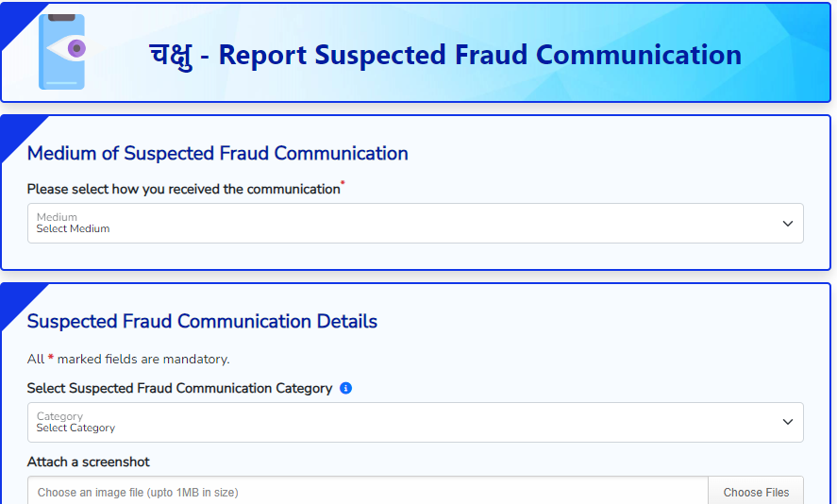837x504 pixels.
Task: Click the Select Suspected Fraud Communication Category label
Action: click(x=179, y=388)
